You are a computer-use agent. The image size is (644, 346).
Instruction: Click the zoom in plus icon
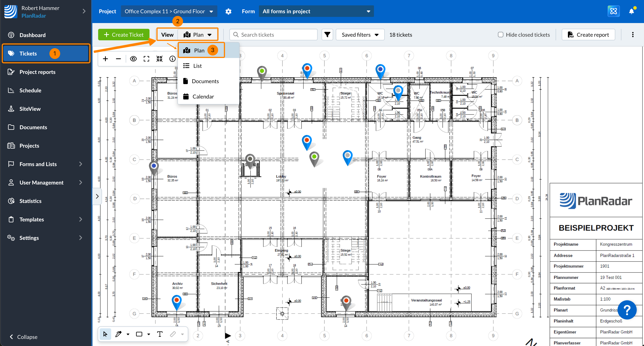[x=105, y=59]
